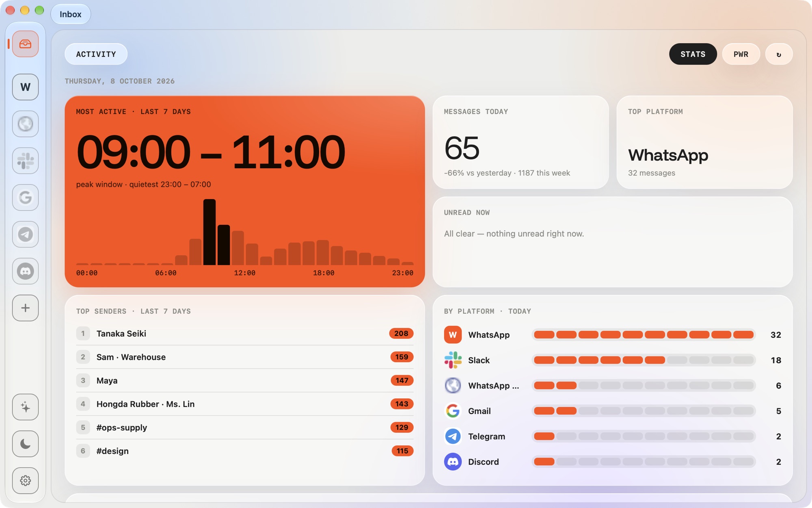
Task: Select Sam · Warehouse sender row
Action: pyautogui.click(x=244, y=357)
